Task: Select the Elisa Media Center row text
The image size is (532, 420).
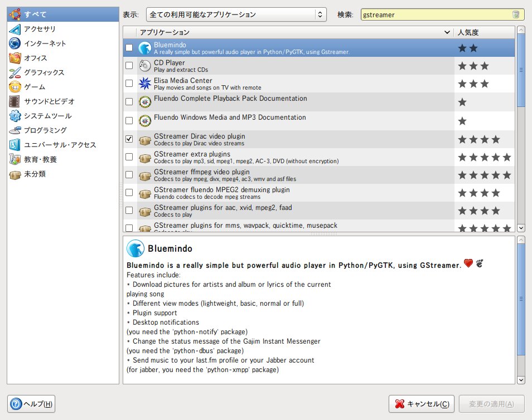Action: (207, 84)
